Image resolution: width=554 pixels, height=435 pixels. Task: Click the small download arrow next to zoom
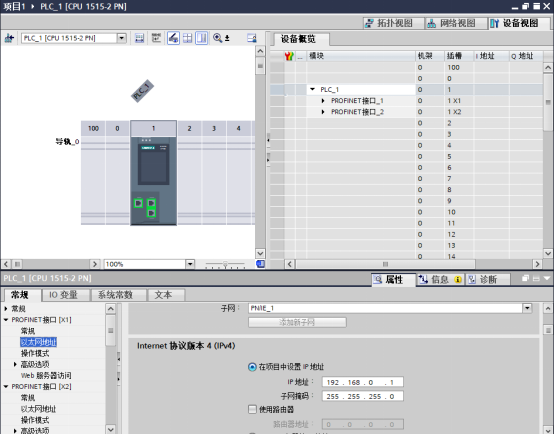227,38
